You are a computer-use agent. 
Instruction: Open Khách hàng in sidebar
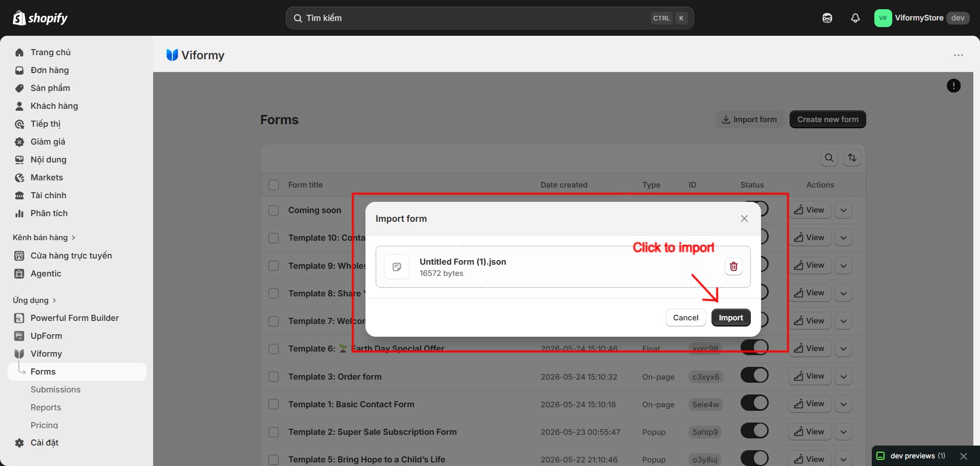[x=77, y=106]
